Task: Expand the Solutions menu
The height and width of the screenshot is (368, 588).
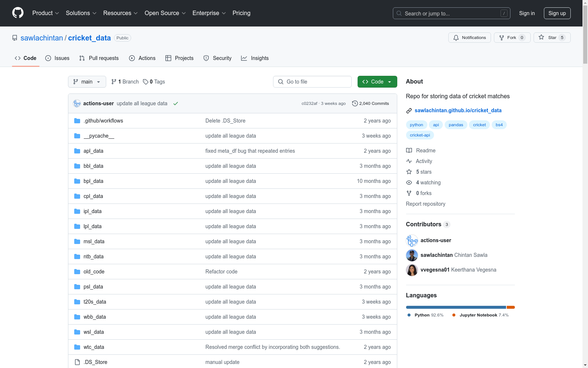Action: (81, 13)
